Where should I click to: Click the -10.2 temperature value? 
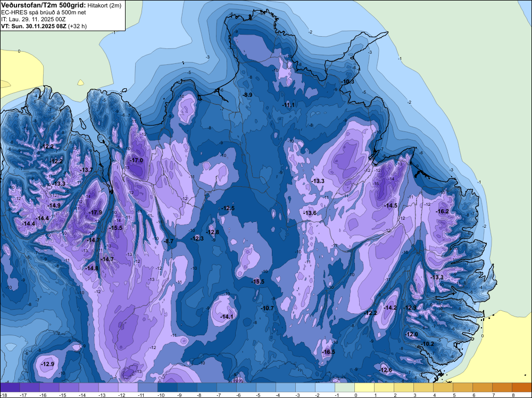click(x=428, y=344)
